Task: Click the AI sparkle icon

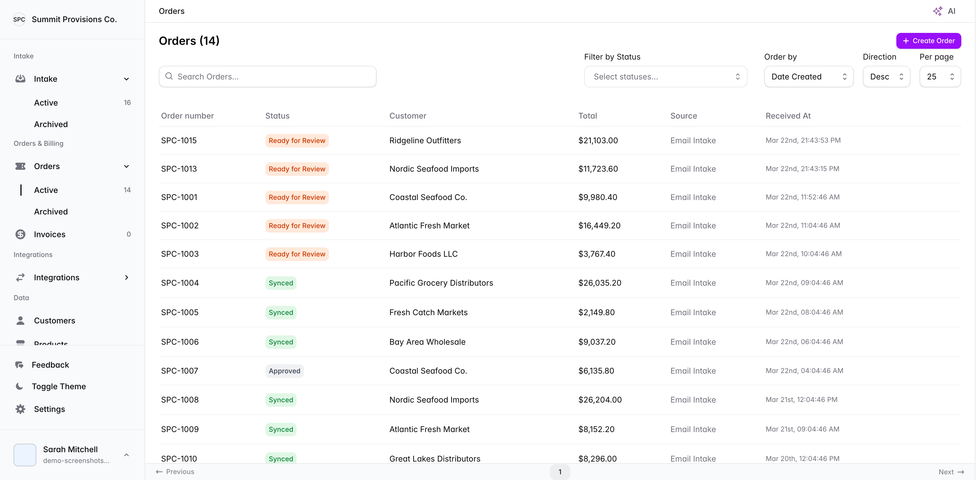Action: tap(937, 11)
